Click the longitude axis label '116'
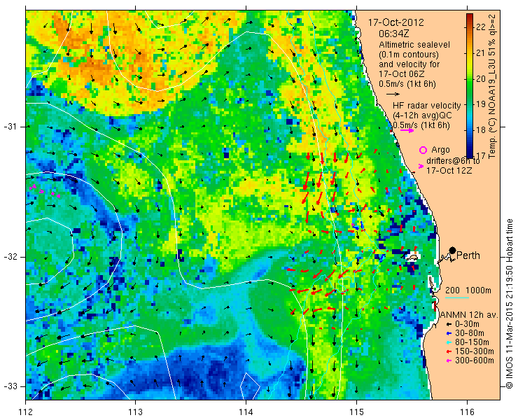The image size is (518, 420). click(x=467, y=412)
